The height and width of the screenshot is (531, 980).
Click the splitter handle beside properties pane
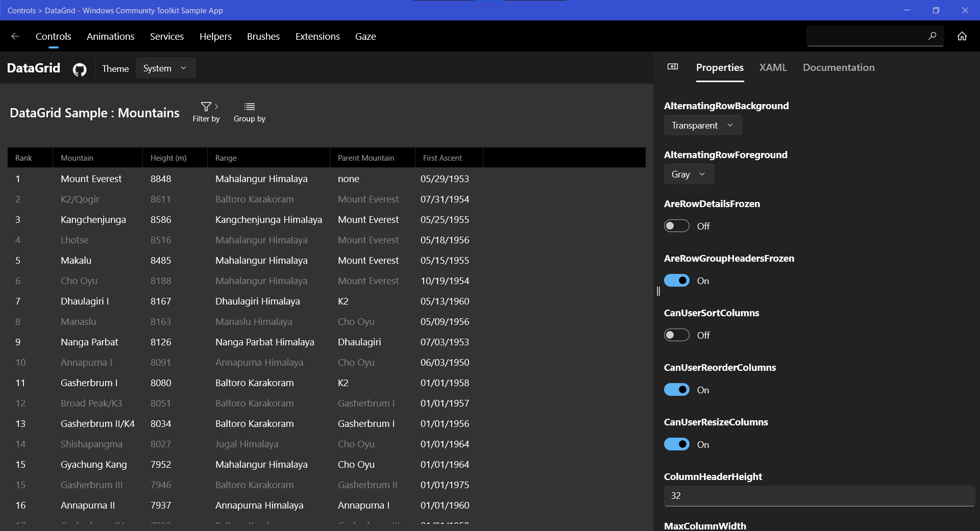tap(658, 291)
